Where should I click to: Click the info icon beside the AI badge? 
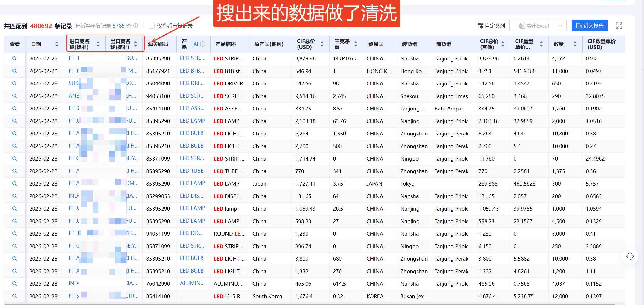click(203, 44)
